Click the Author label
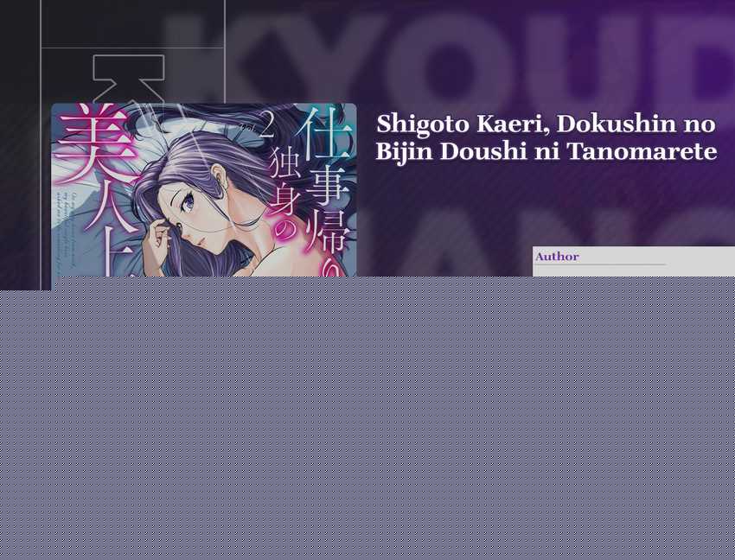The image size is (735, 560). click(557, 257)
